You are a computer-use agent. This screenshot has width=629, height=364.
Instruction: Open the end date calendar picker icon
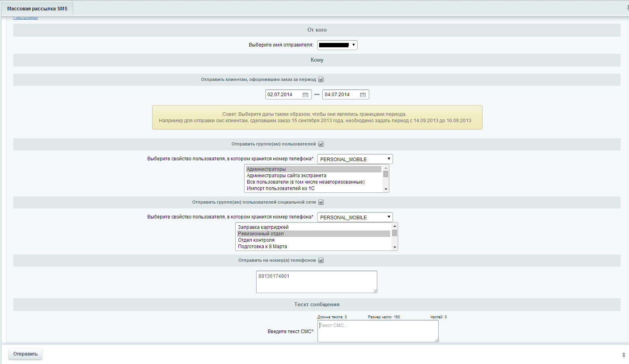coord(363,95)
